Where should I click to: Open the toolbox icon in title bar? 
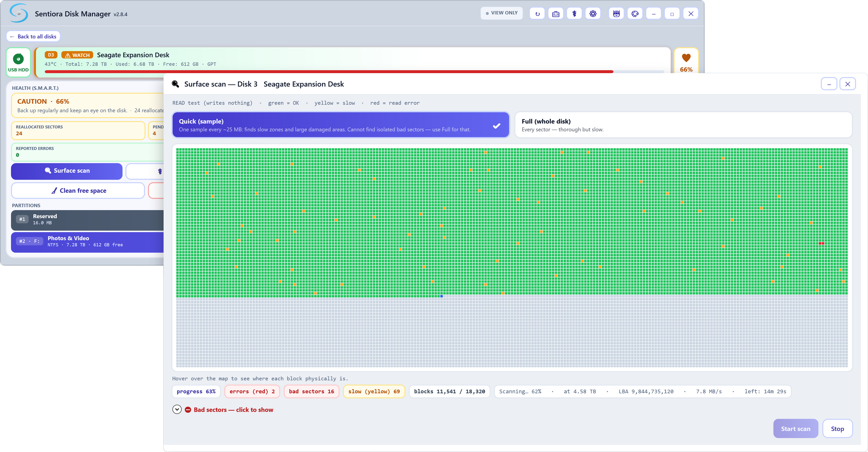(556, 14)
